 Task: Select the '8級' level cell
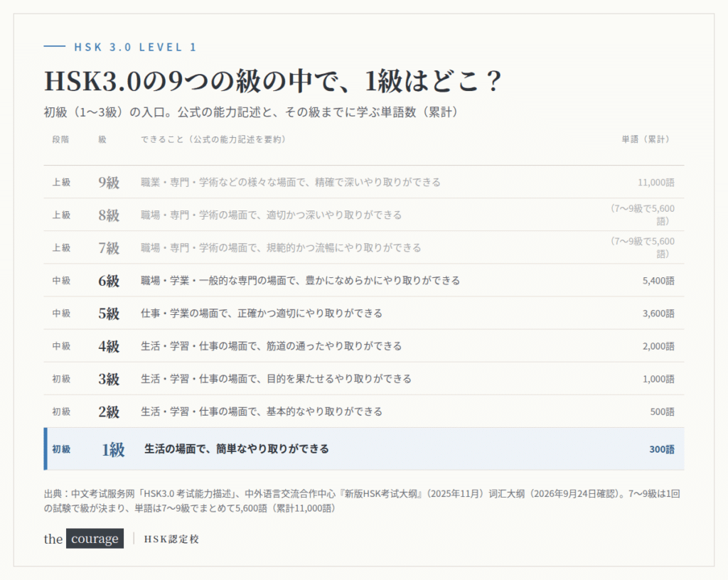coord(109,215)
